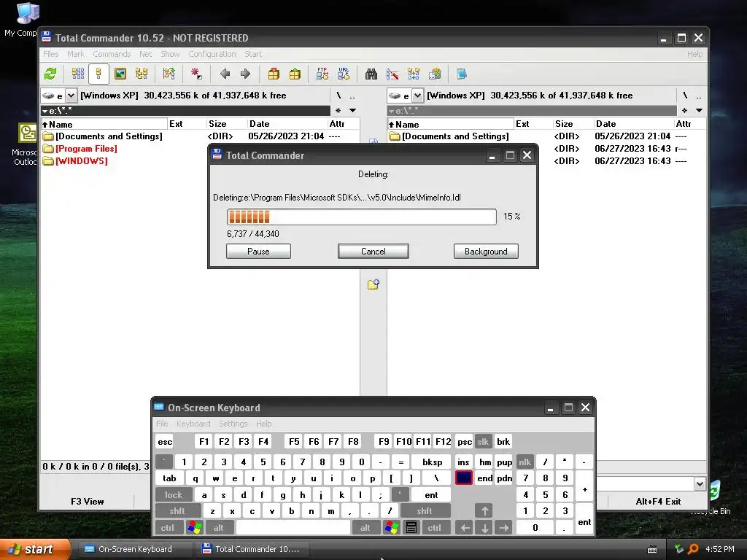Toggle the nlk num lock key
Screen dimensions: 747x560
pos(525,462)
